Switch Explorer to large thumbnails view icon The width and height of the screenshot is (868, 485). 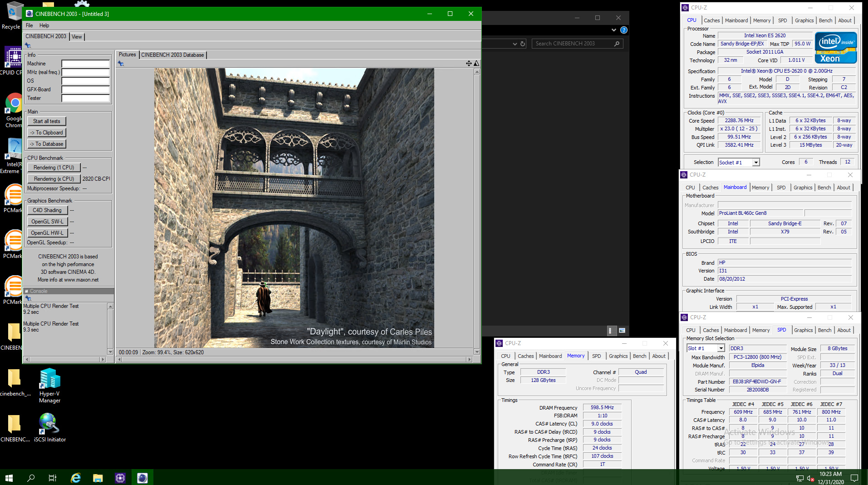click(x=622, y=331)
